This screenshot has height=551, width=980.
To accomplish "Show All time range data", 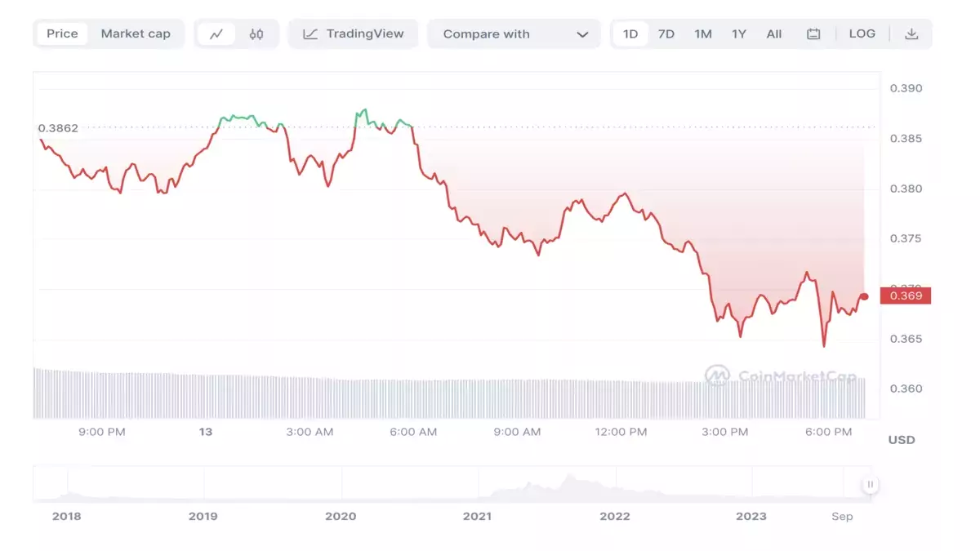I will click(774, 34).
